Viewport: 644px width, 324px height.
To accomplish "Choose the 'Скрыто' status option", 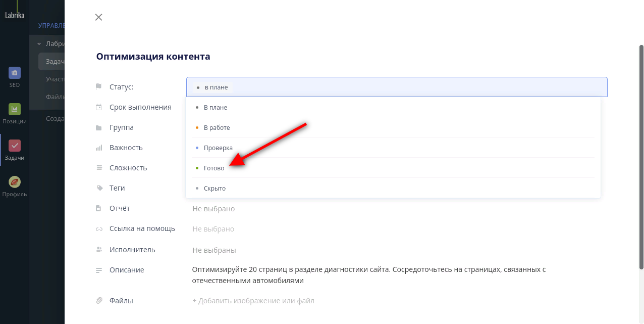I will pyautogui.click(x=393, y=188).
